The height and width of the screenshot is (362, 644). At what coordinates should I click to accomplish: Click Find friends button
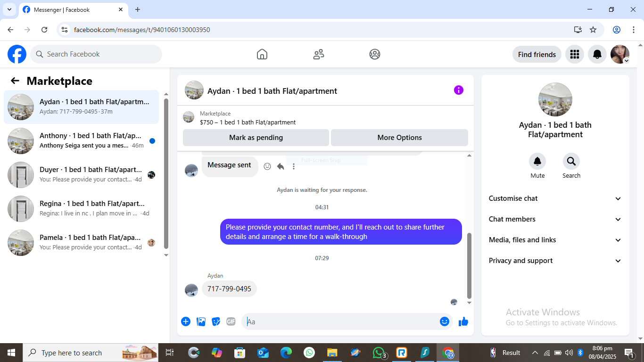[537, 54]
